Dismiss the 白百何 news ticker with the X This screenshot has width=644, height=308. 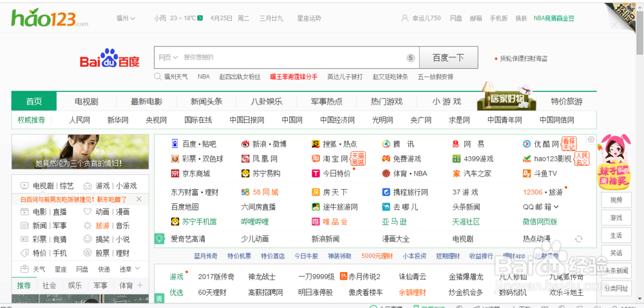[139, 199]
